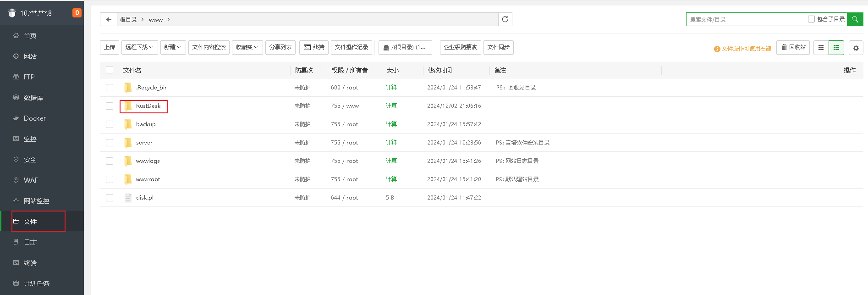Open the 终端 terminal toolbar button
The height and width of the screenshot is (295, 868).
314,47
